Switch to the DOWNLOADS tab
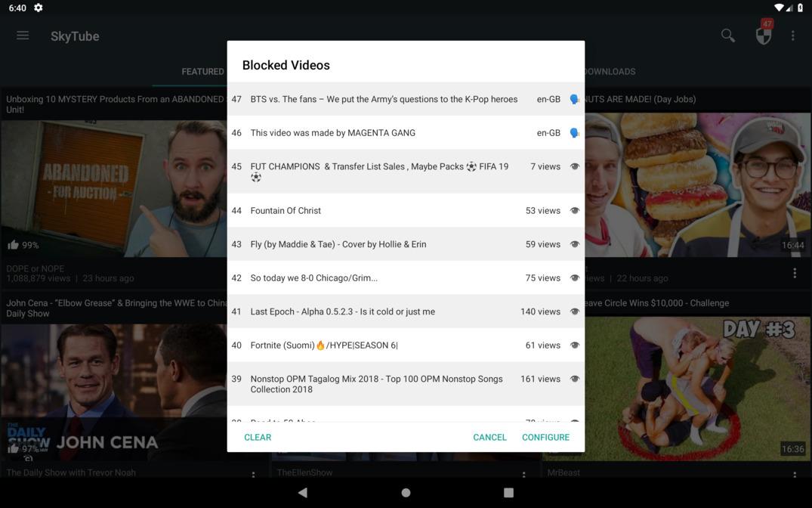Viewport: 812px width, 508px height. [609, 72]
